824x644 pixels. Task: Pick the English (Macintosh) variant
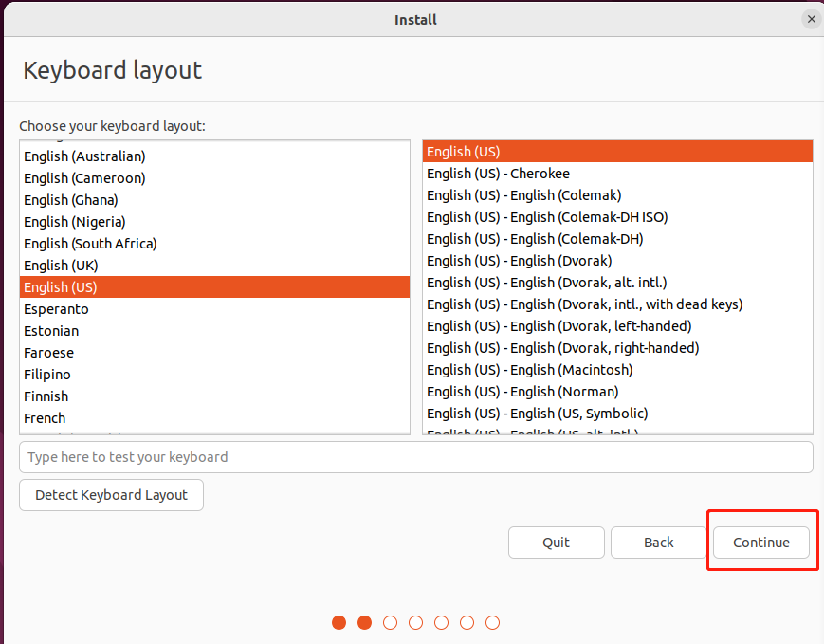click(x=529, y=370)
